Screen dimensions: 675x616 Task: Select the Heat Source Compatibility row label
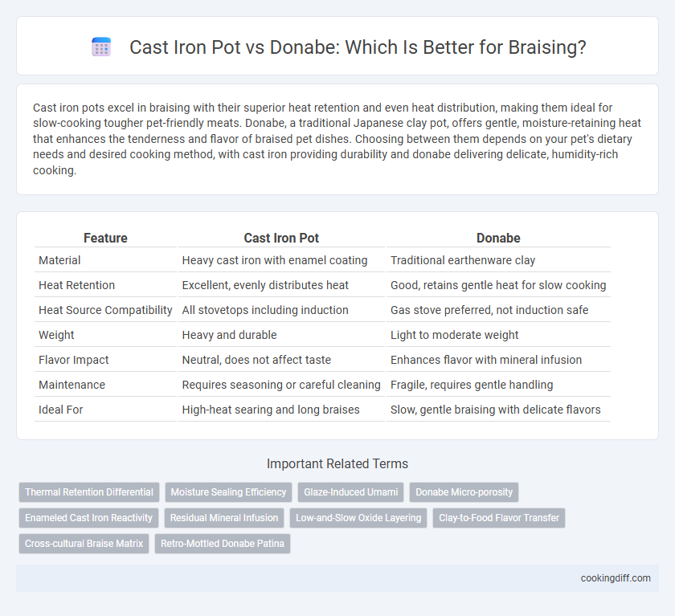[x=105, y=310]
